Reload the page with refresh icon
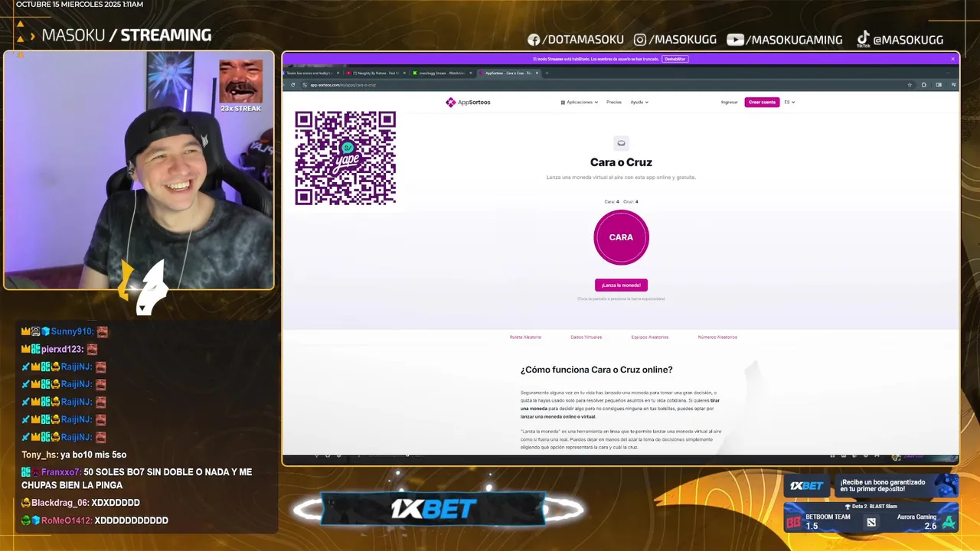This screenshot has height=551, width=980. click(x=292, y=85)
